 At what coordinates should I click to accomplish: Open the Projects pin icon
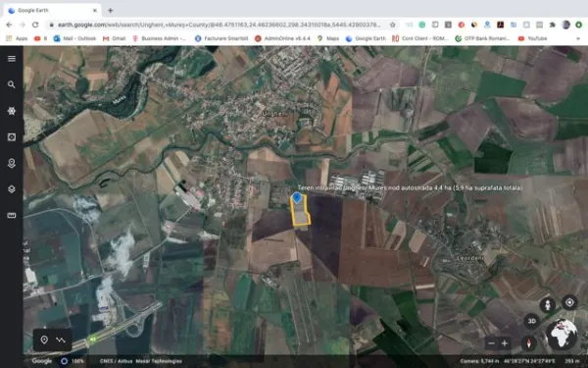click(12, 163)
